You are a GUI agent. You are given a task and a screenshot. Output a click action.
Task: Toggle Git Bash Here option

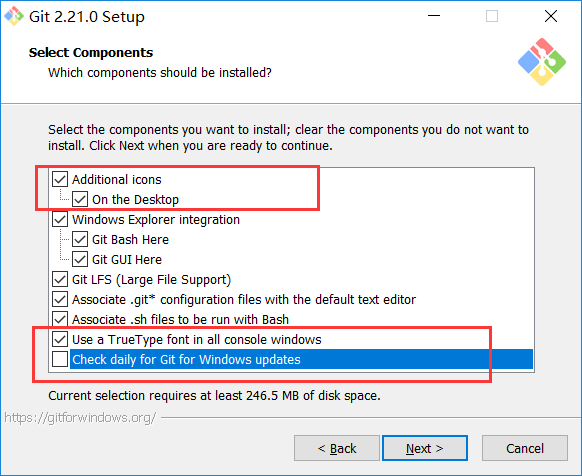pyautogui.click(x=80, y=239)
